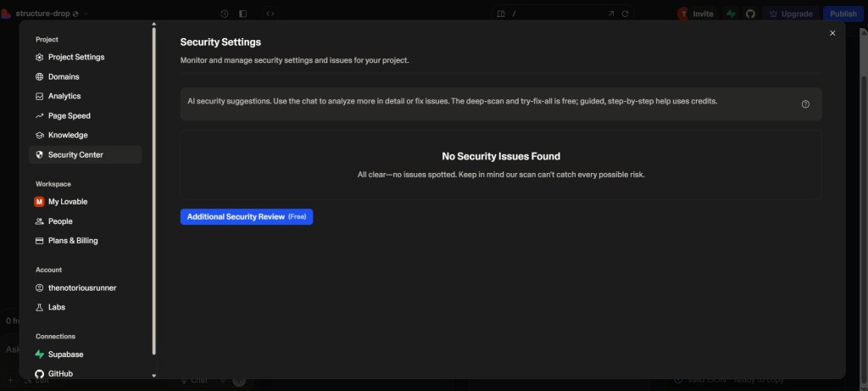Switch to code view icon
This screenshot has width=868, height=391.
point(270,14)
